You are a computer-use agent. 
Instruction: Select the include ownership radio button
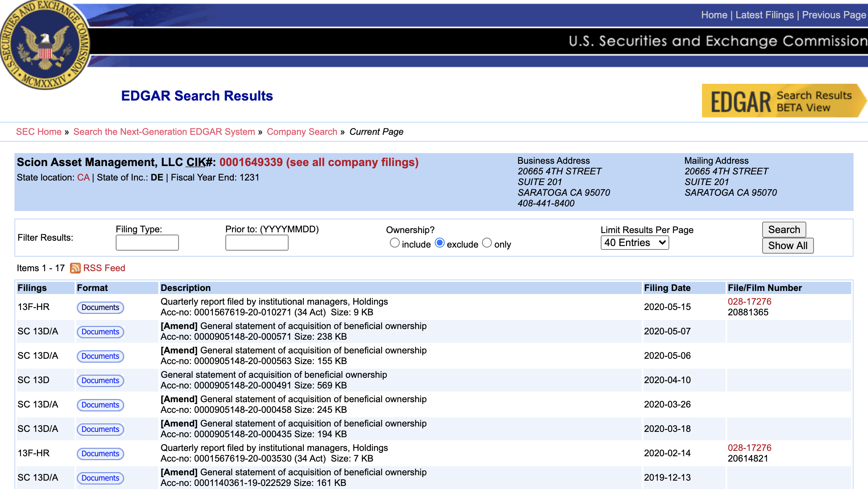[395, 243]
